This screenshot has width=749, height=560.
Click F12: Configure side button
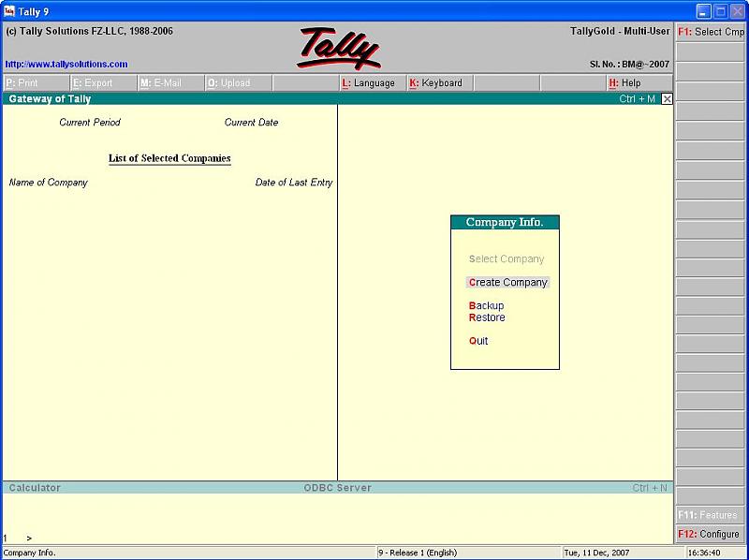tap(710, 534)
